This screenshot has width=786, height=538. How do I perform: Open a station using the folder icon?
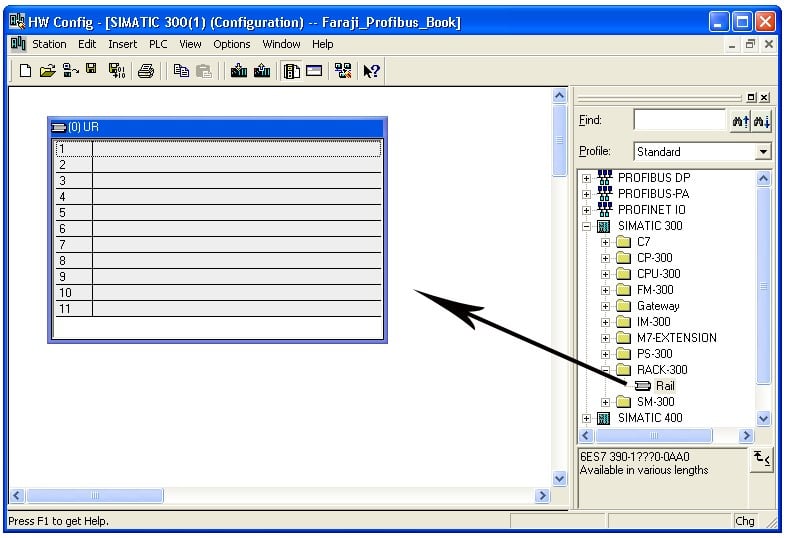47,71
